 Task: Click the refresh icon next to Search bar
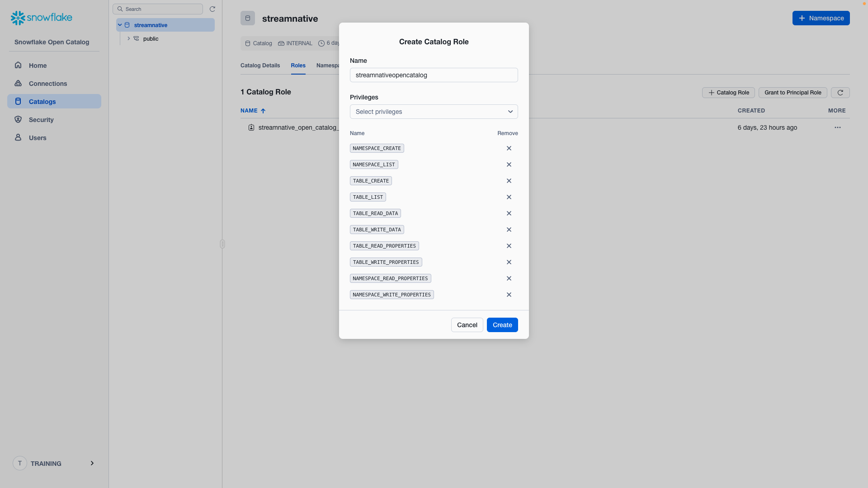[x=212, y=9]
